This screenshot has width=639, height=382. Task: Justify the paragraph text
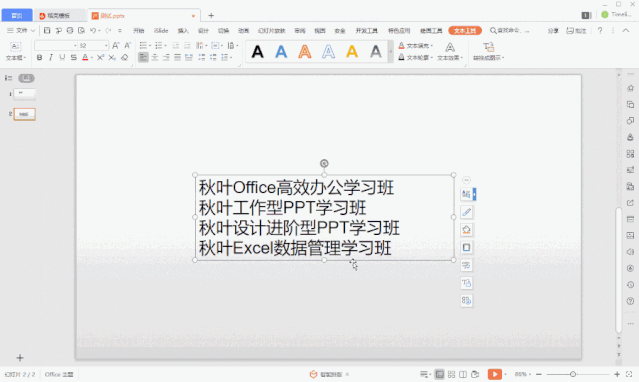click(177, 57)
